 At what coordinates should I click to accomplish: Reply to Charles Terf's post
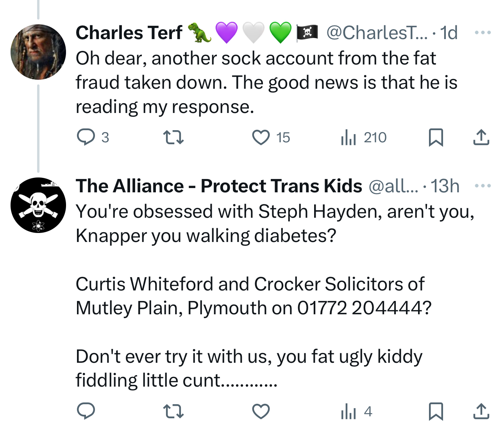[x=86, y=138]
